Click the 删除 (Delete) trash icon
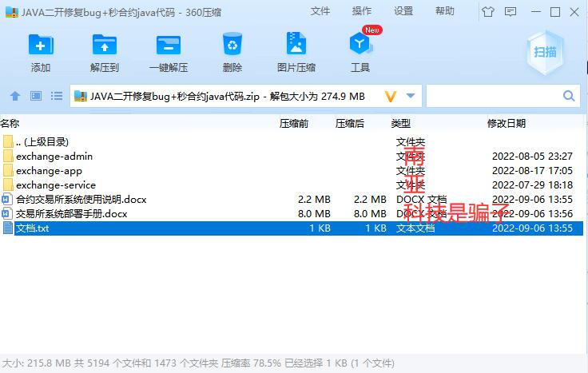This screenshot has height=373, width=588. tap(232, 46)
